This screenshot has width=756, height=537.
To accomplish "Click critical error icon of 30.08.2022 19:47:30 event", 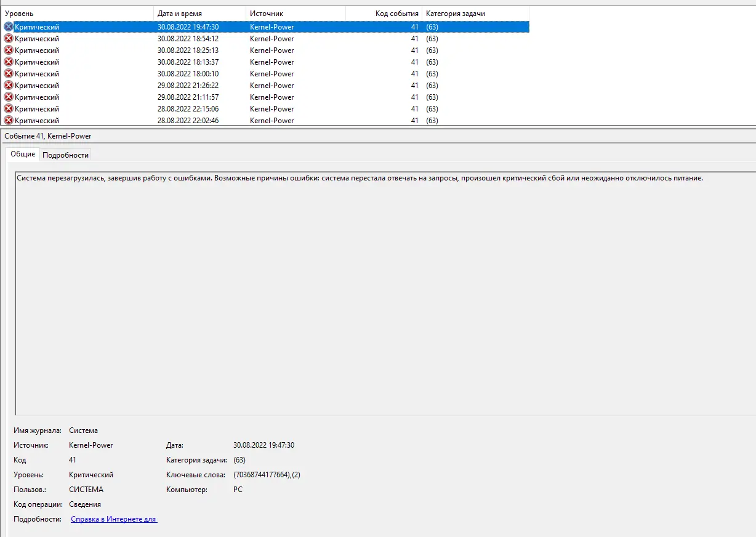I will coord(8,27).
